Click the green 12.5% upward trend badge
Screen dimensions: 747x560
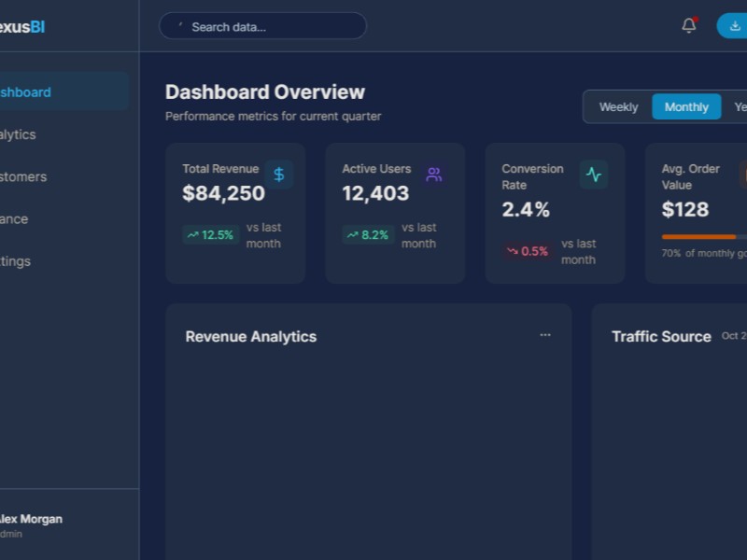210,235
